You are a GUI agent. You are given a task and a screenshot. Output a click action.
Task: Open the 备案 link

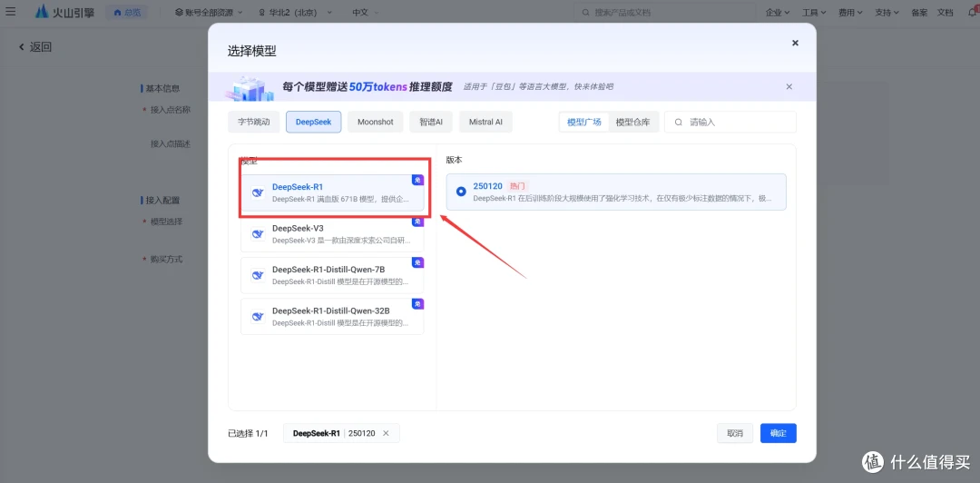[x=919, y=12]
